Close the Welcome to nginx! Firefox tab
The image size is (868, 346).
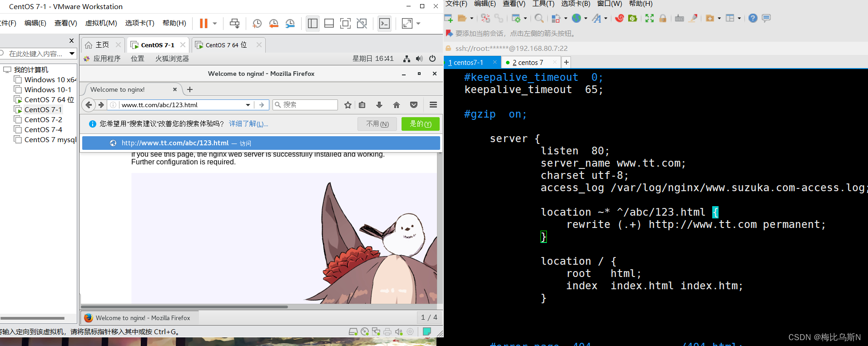pos(175,89)
